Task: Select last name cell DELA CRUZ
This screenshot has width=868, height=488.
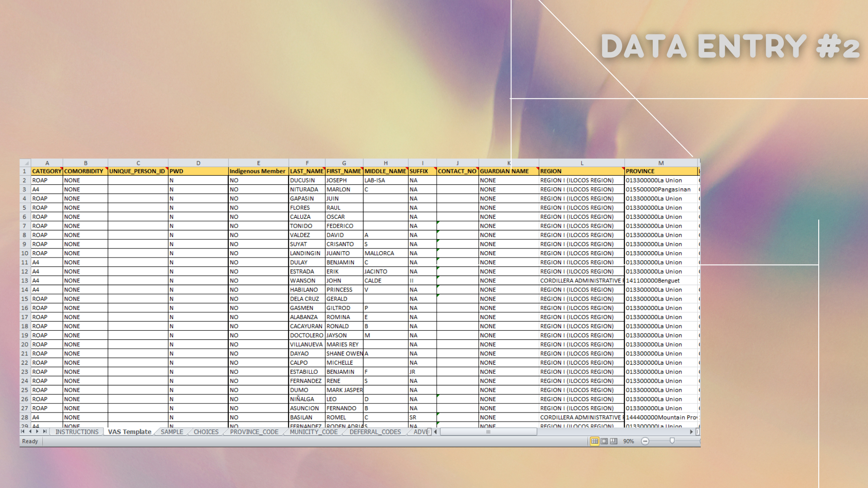Action: point(307,299)
